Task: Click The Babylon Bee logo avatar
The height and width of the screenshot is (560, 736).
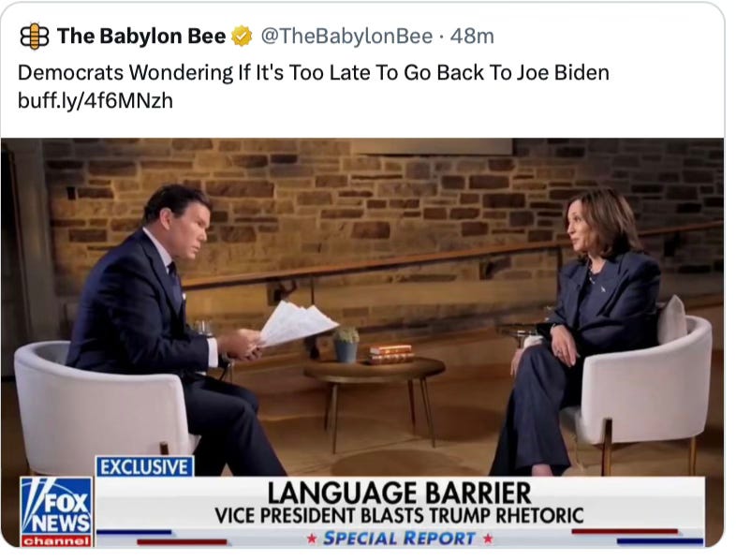Action: point(35,37)
